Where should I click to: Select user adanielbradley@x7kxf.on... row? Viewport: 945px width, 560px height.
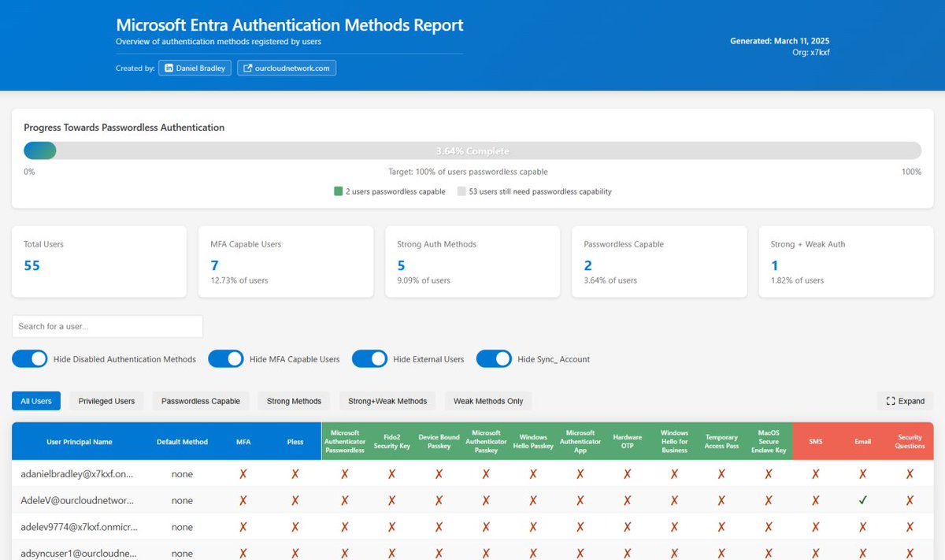pyautogui.click(x=472, y=474)
